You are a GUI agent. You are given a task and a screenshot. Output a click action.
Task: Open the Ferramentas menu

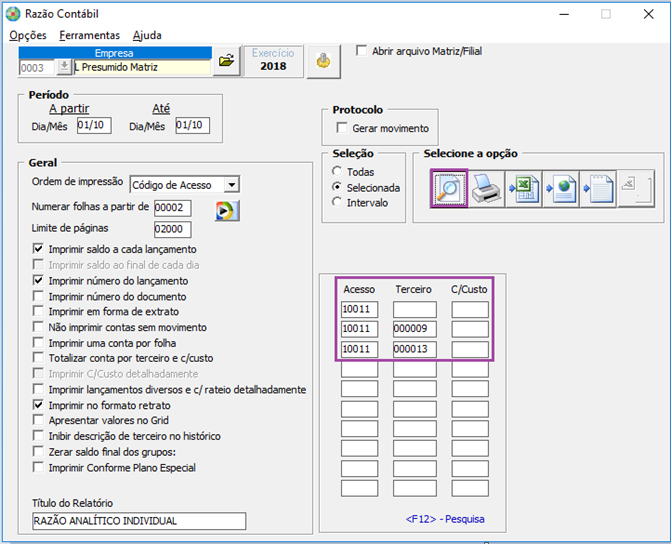89,35
